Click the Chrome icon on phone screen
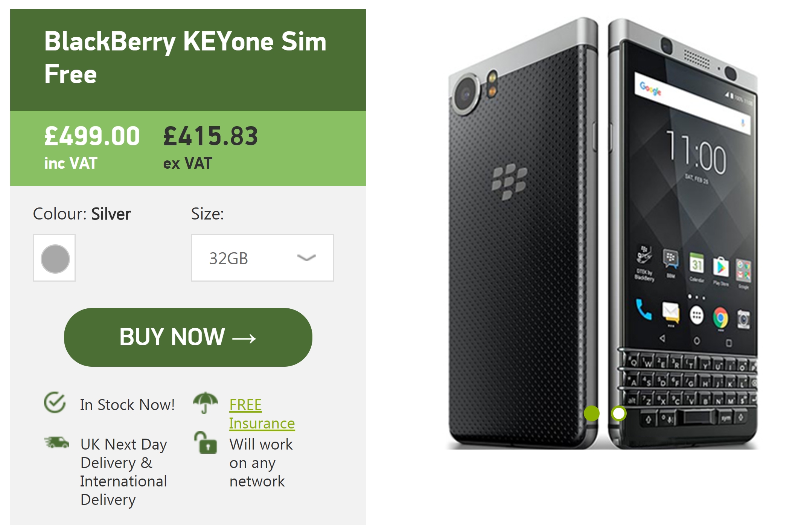Image resolution: width=804 pixels, height=532 pixels. pos(720,318)
